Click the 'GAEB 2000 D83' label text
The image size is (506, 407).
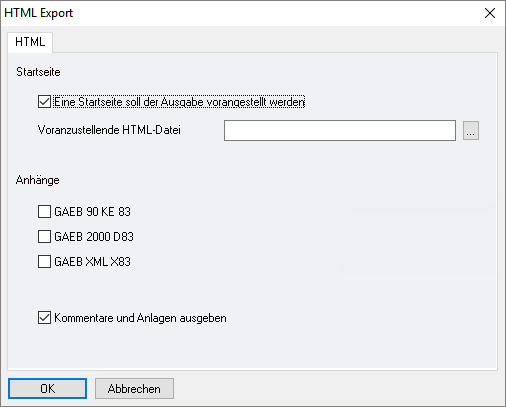tap(94, 237)
